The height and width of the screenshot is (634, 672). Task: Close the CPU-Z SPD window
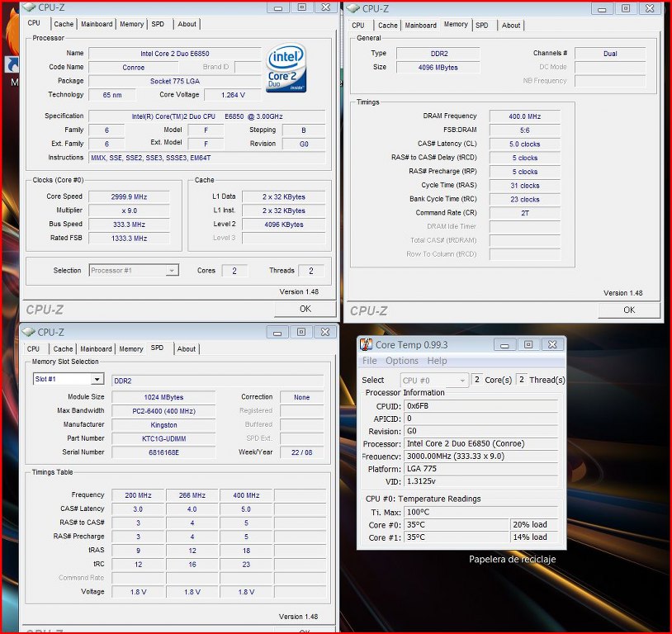(x=325, y=332)
